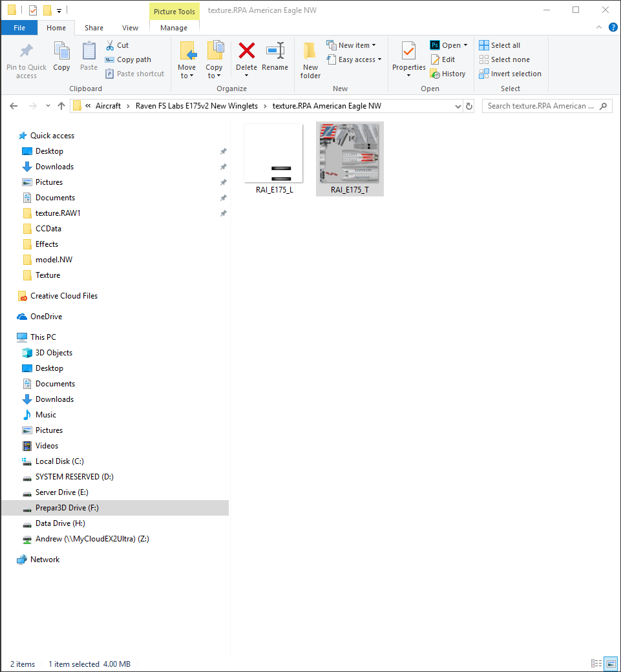Open the Music folder
This screenshot has height=672, width=621.
tap(45, 414)
